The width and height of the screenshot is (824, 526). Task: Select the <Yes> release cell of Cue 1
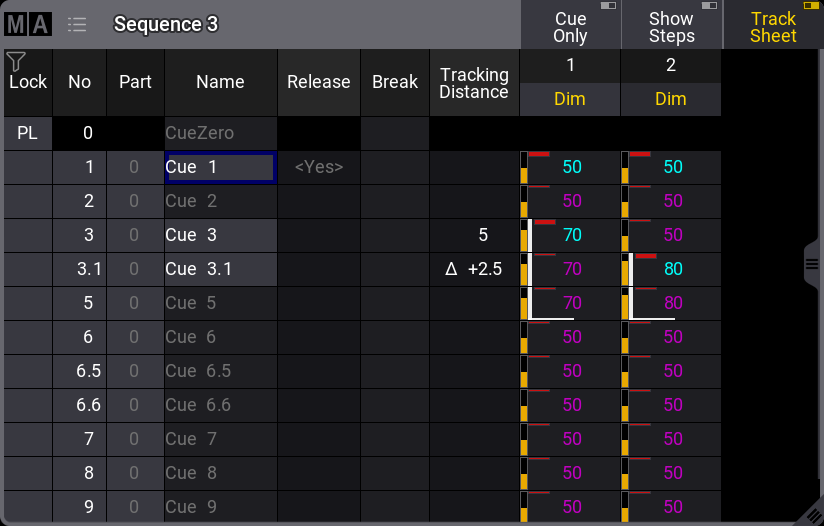point(318,168)
